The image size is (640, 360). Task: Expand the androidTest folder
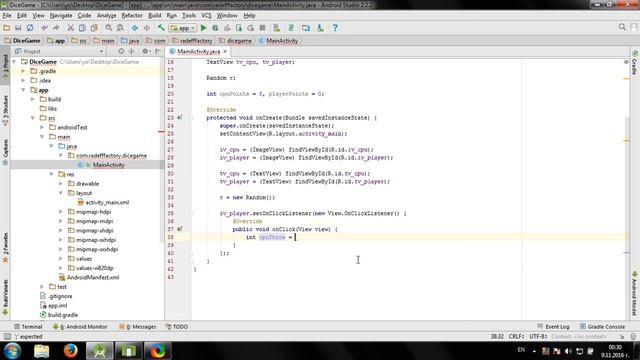click(x=42, y=127)
